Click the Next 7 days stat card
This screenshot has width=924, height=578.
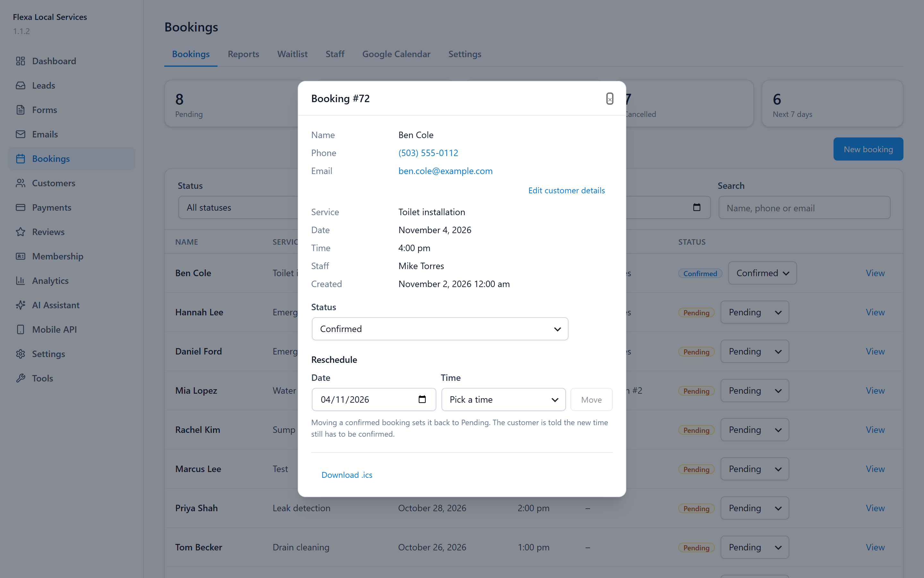point(832,103)
